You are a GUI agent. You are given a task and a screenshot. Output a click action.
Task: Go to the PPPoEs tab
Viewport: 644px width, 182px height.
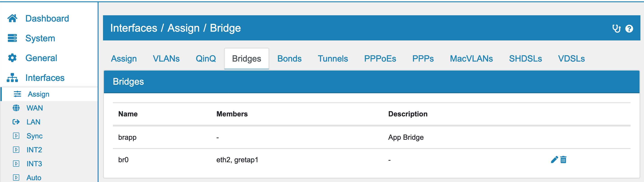tap(380, 59)
